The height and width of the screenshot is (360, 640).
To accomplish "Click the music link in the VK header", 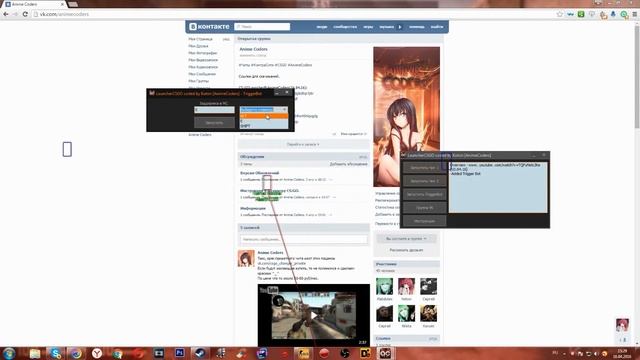I will click(387, 27).
